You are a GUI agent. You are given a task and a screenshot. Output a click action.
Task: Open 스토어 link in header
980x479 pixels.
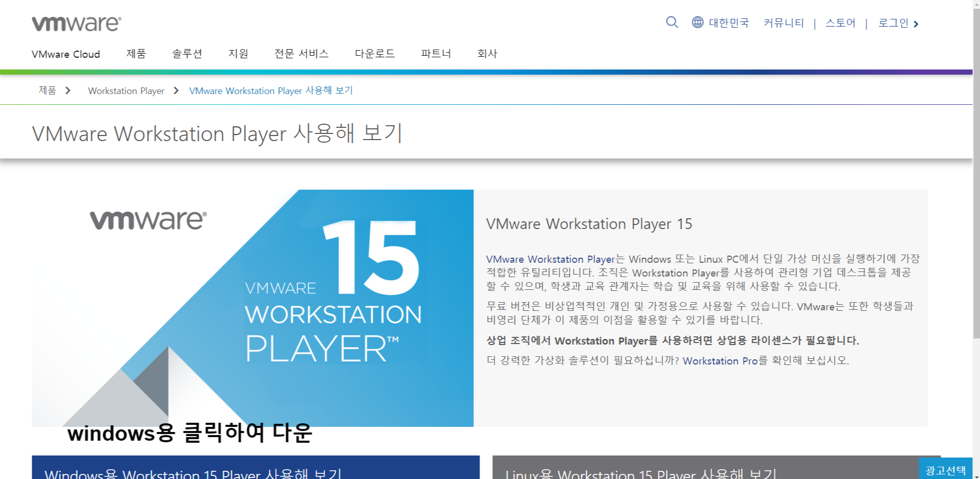click(x=840, y=23)
